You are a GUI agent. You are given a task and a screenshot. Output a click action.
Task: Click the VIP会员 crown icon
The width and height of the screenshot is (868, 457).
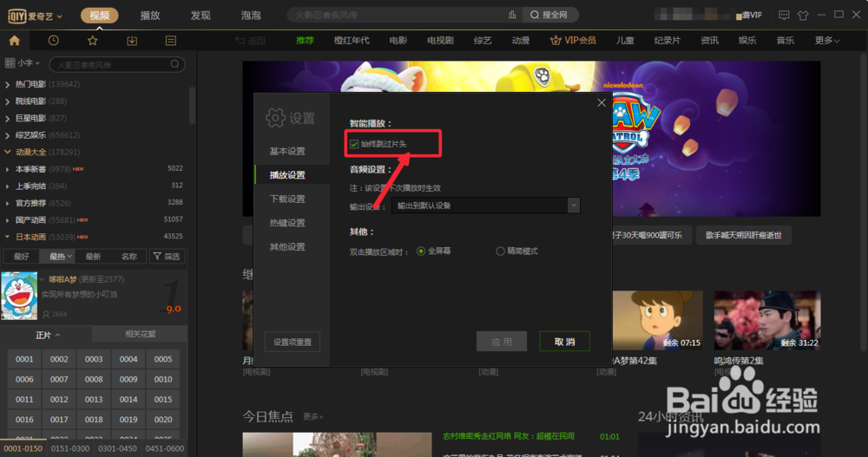[556, 41]
